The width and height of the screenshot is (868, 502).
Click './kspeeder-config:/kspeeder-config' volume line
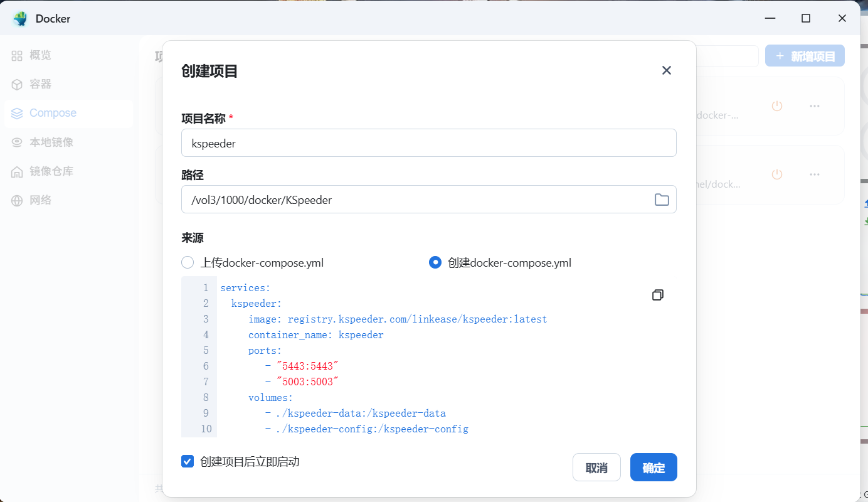(x=367, y=429)
